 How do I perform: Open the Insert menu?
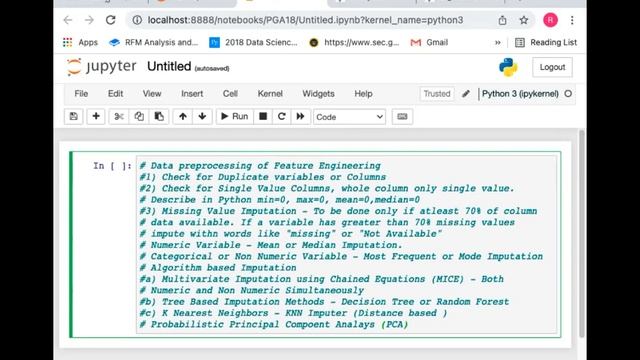[x=192, y=94]
